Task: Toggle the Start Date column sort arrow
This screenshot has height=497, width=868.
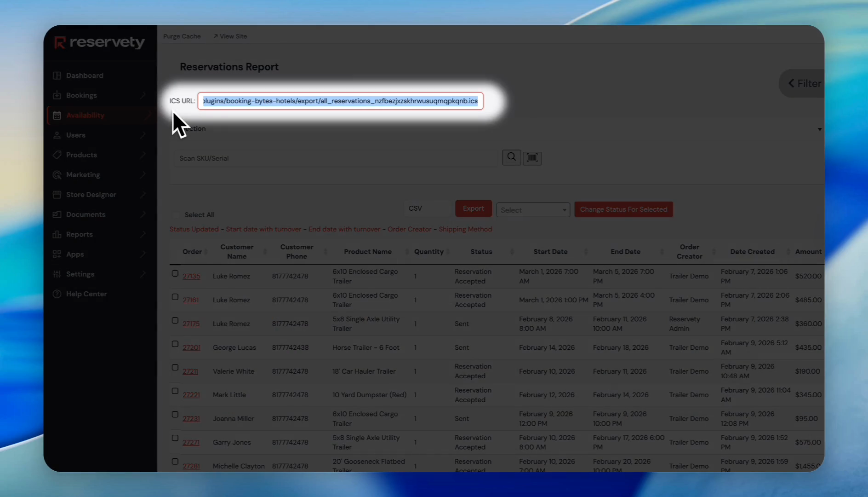Action: coord(586,252)
